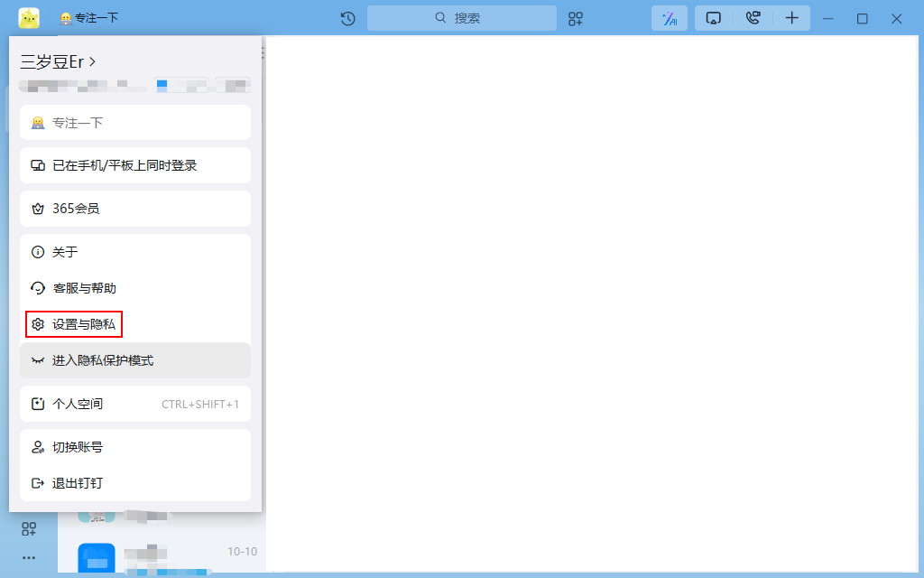Viewport: 924px width, 578px height.
Task: Click 退出钉钉 to quit
Action: pos(135,483)
